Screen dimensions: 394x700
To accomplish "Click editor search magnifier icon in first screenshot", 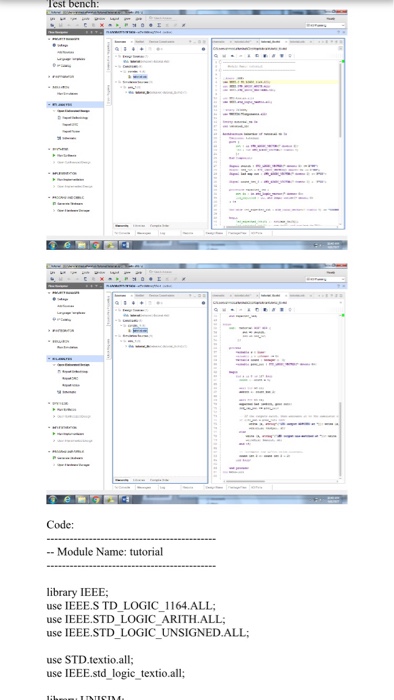I will pyautogui.click(x=216, y=56).
